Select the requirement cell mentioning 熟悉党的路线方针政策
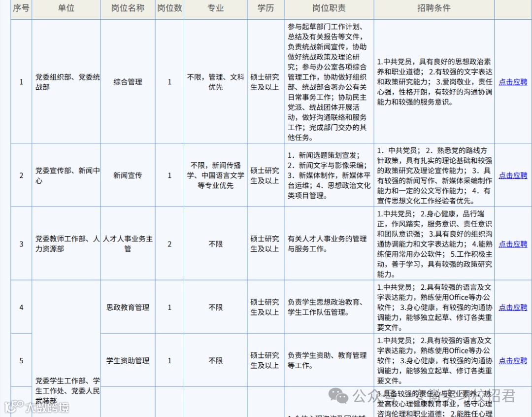The image size is (532, 417). 434,175
